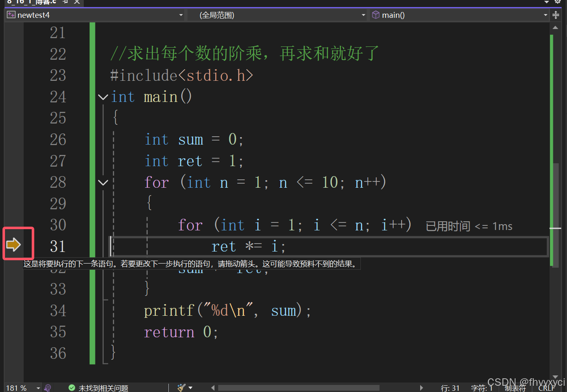567x392 pixels.
Task: Click the 未找到相关问题 status text
Action: pyautogui.click(x=103, y=388)
